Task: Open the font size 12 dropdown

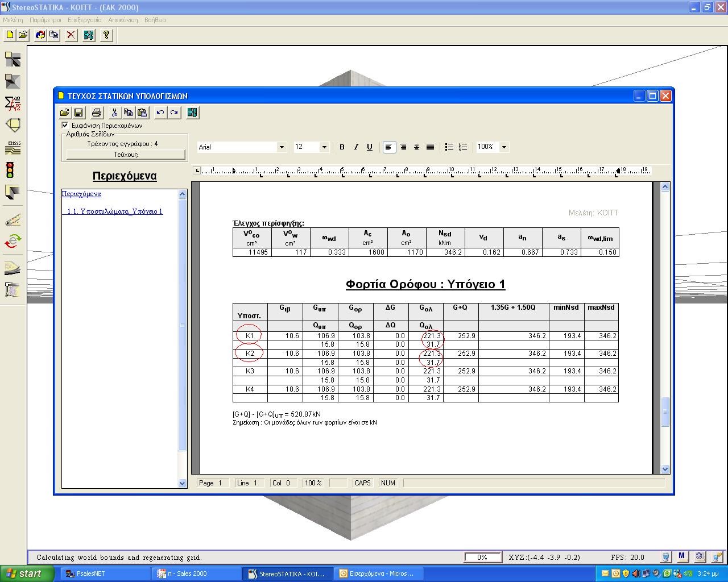Action: (324, 147)
